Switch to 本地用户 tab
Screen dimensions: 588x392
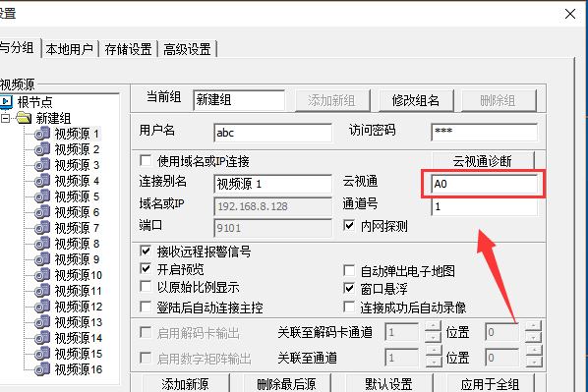pos(70,49)
